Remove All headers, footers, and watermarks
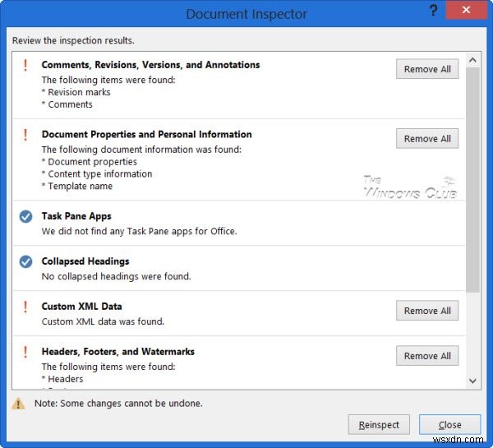 [x=427, y=356]
